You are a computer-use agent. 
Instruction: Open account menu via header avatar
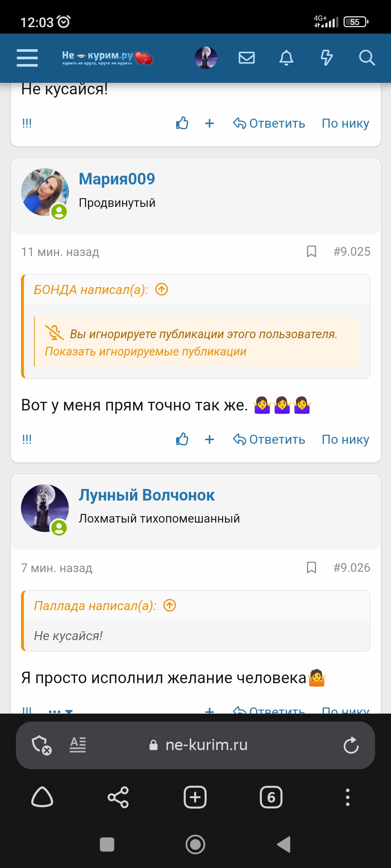coord(206,58)
